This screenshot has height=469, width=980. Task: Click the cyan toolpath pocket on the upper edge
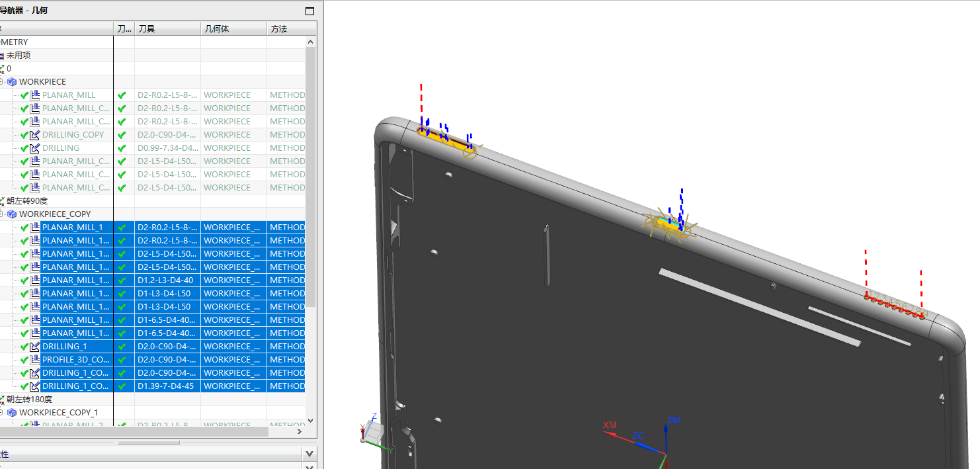point(669,225)
